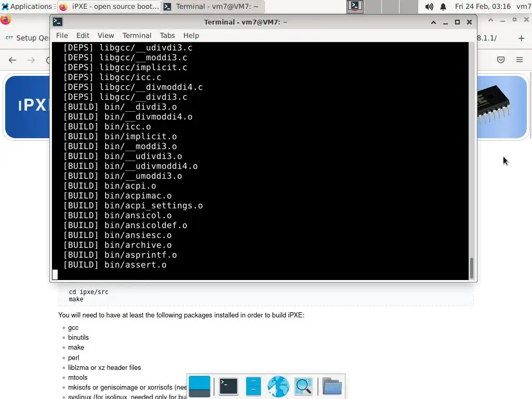Image resolution: width=532 pixels, height=399 pixels.
Task: Switch to iPXE Firefox window in taskbar
Action: pyautogui.click(x=109, y=6)
